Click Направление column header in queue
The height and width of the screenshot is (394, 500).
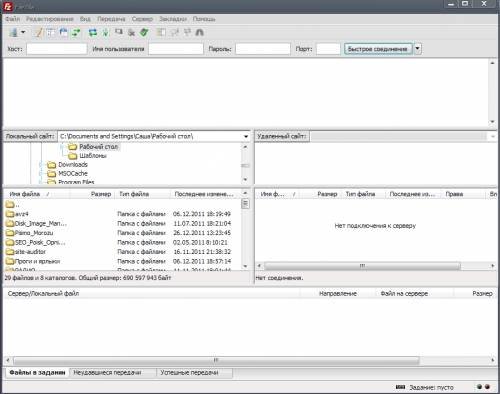coord(338,294)
